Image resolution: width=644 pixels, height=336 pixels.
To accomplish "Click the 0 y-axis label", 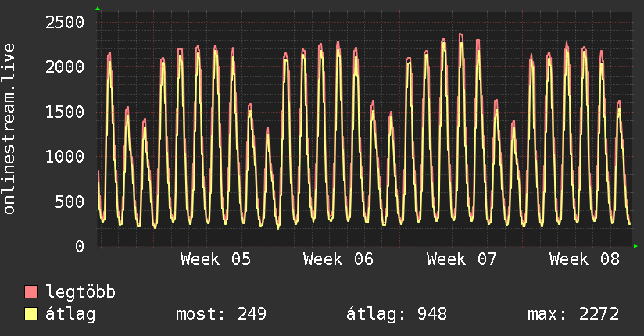I will tap(80, 246).
